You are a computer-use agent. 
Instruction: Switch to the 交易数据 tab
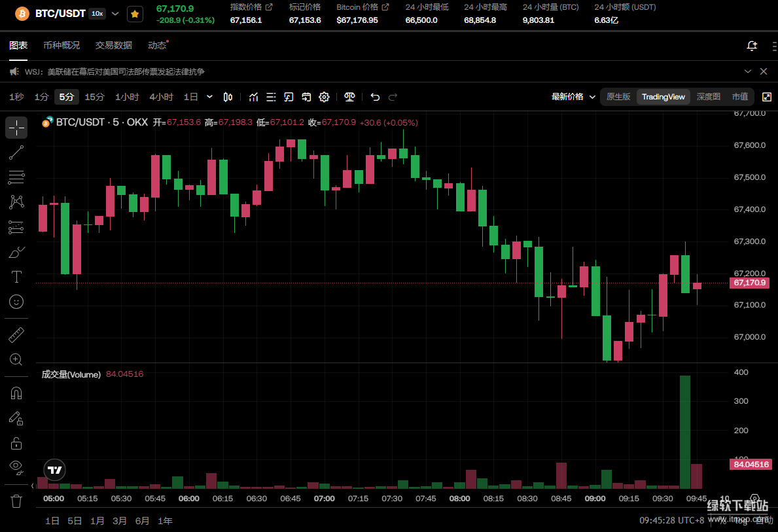click(x=114, y=45)
